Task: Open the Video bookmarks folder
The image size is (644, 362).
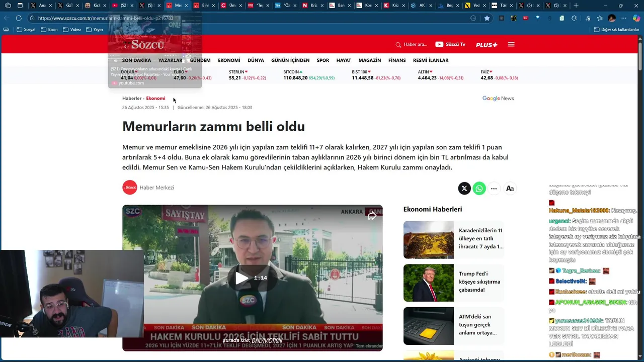Action: tap(72, 29)
